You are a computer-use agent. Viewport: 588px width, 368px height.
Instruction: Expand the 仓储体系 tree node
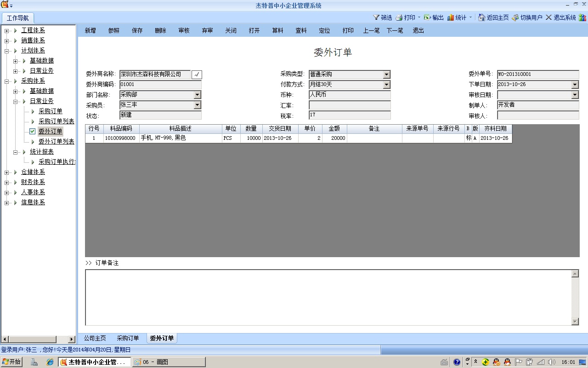coord(7,172)
